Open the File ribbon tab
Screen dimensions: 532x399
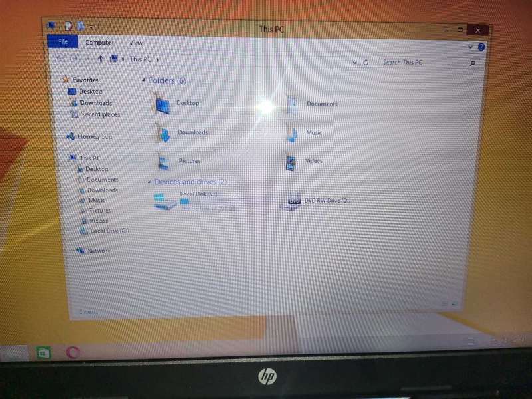pos(63,41)
